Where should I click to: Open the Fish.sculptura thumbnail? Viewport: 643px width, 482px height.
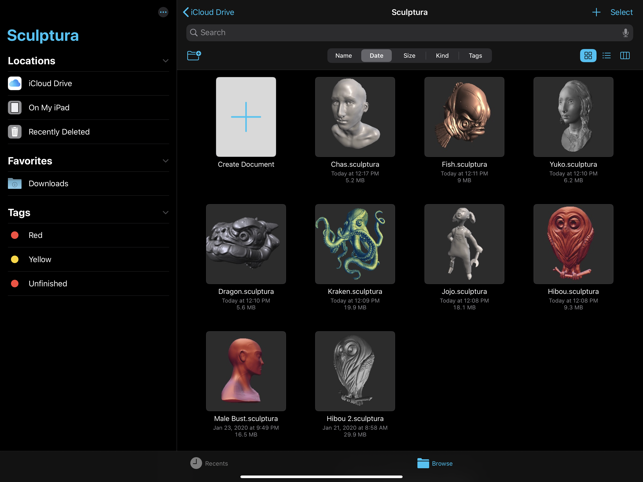464,117
